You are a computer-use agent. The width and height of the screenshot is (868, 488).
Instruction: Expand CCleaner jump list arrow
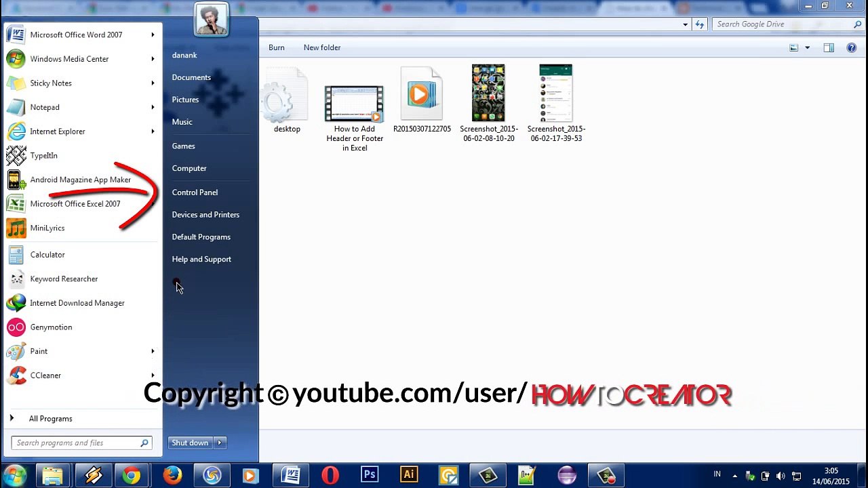click(x=153, y=375)
